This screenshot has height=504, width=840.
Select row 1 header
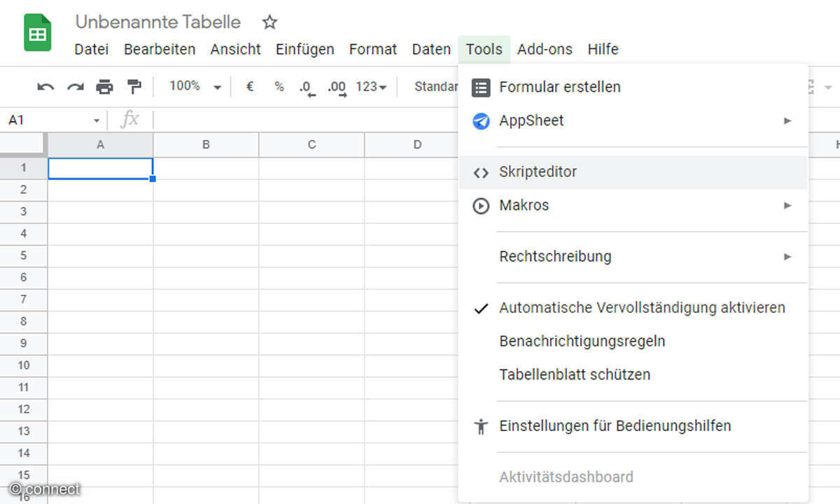[x=23, y=168]
